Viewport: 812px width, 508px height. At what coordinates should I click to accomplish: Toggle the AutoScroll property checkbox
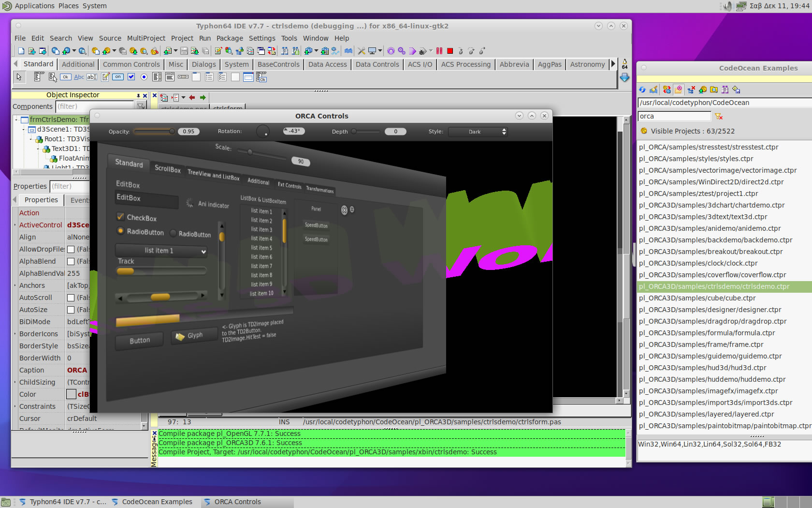71,298
